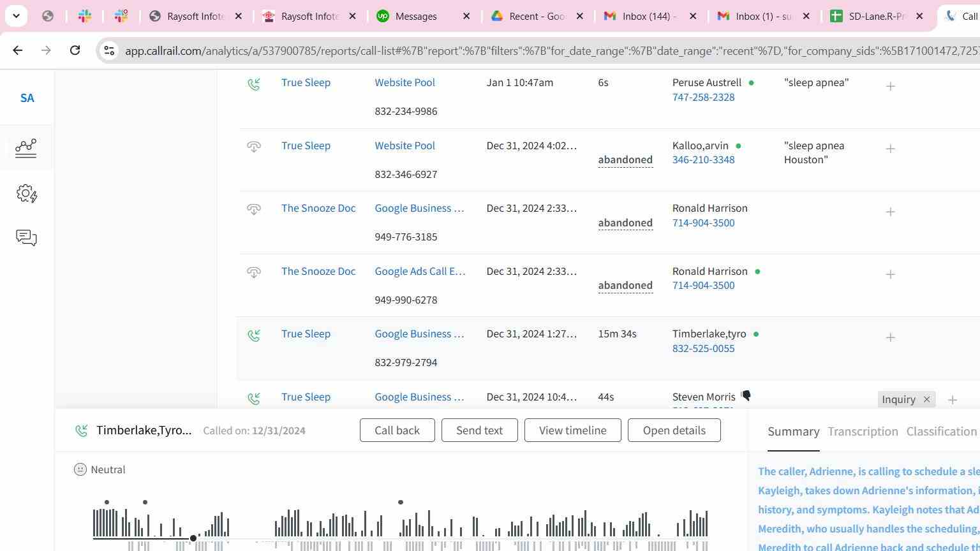
Task: Click the Call back button
Action: tap(397, 430)
